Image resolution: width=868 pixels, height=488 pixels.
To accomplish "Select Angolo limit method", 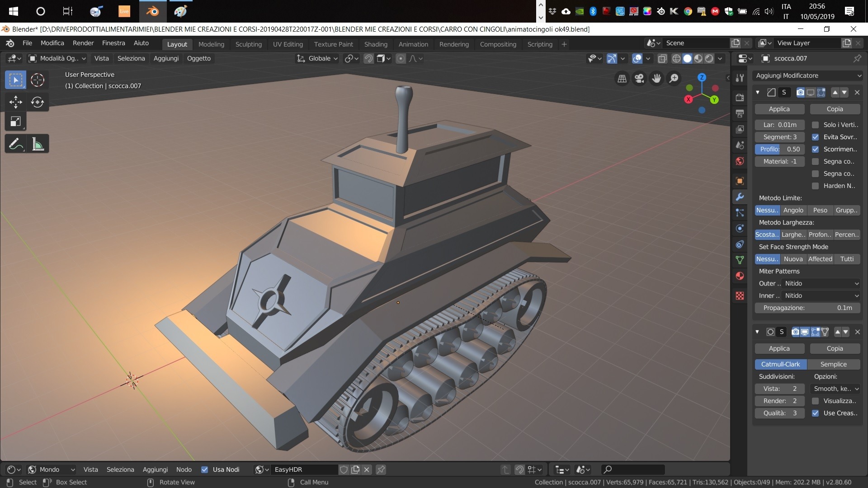I will (793, 210).
